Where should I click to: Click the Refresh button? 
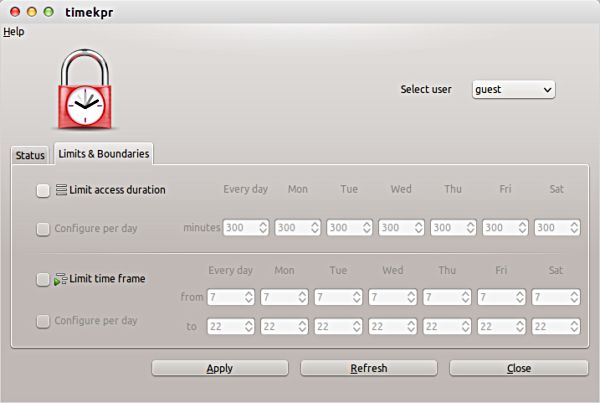click(368, 368)
